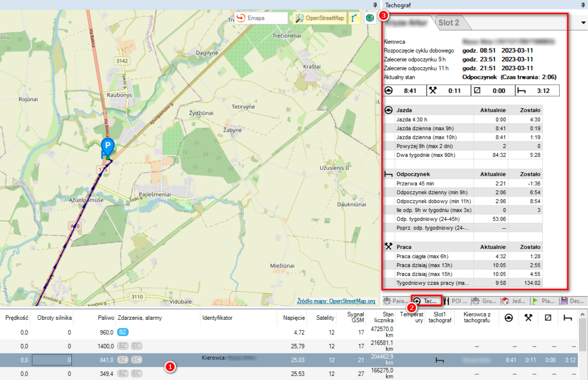Screen dimensions: 588x380
Task: Click the Kierowca z tachografu column header
Action: pyautogui.click(x=477, y=317)
